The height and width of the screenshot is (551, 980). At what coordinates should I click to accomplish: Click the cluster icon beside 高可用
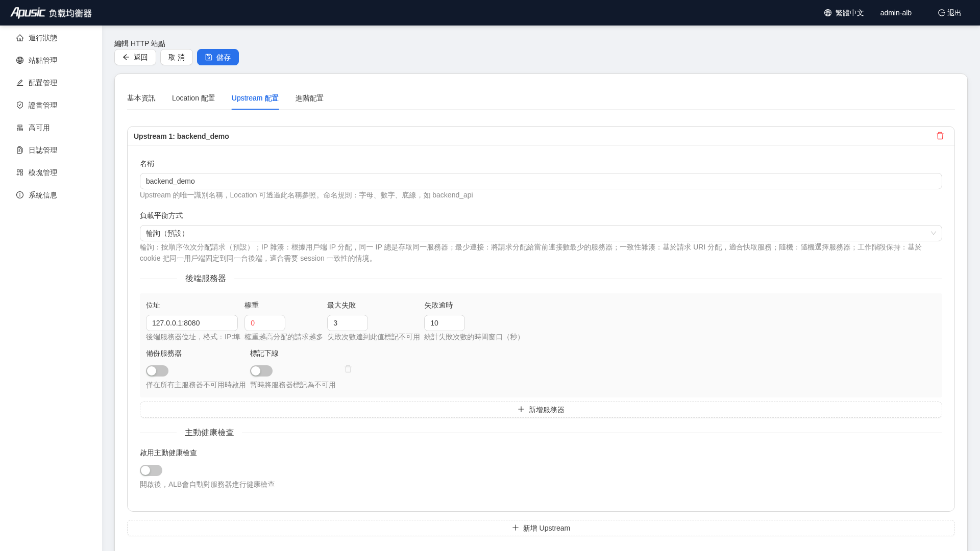(x=20, y=128)
